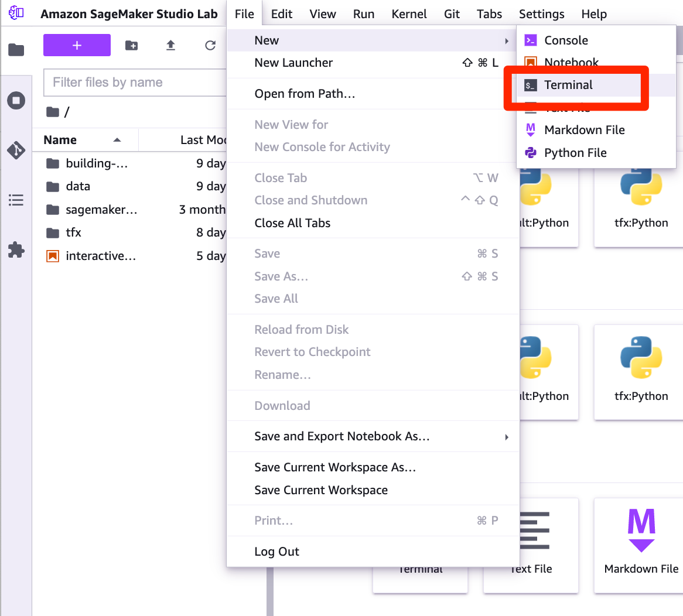Open the File menu

[x=244, y=14]
